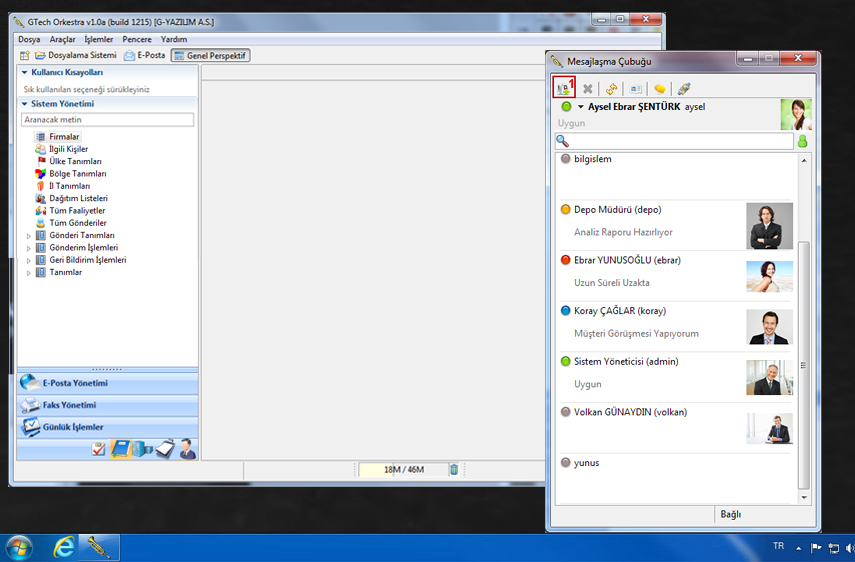Click the blue notebook icon in sidebar strip
855x562 pixels.
point(120,449)
